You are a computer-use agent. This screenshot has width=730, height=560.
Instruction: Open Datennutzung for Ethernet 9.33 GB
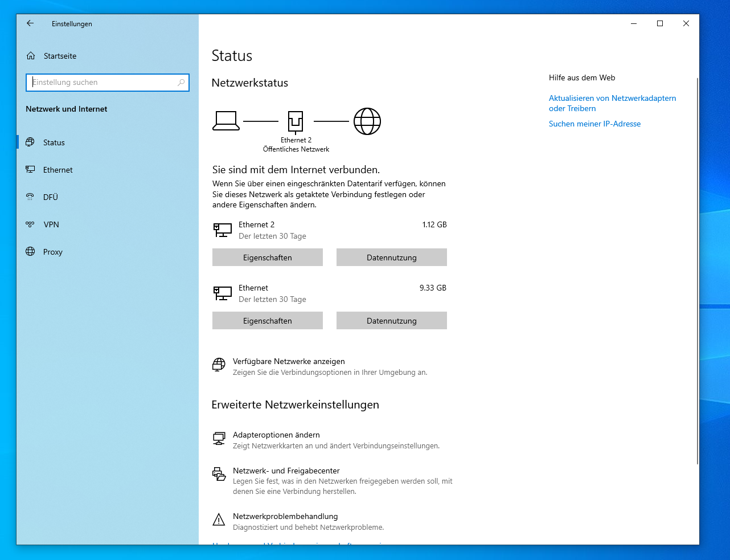point(392,321)
